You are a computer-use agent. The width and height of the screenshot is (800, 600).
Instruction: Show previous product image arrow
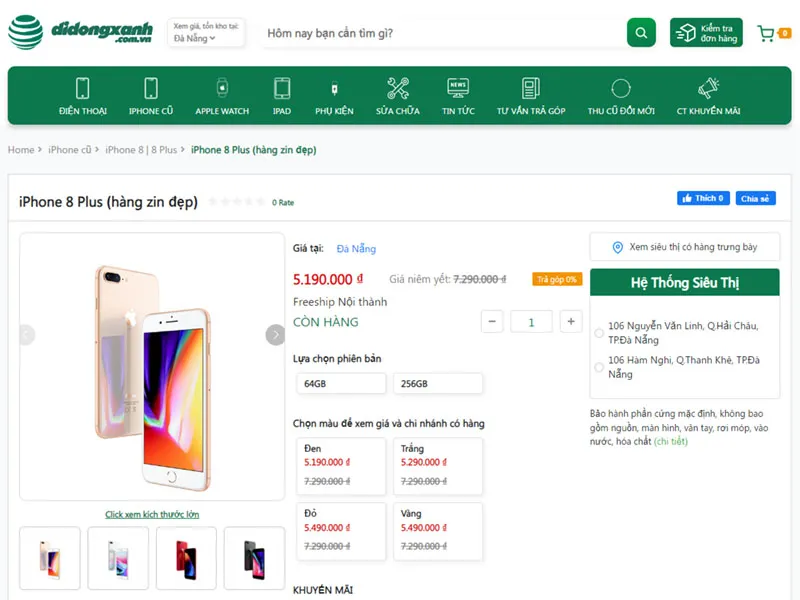click(x=27, y=335)
